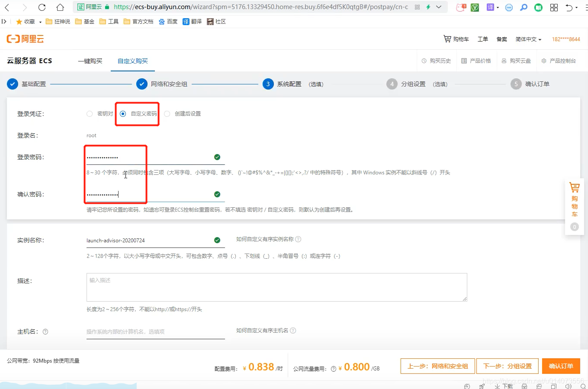Click help icon next to 如何自定义有序主机名
The width and height of the screenshot is (588, 389).
click(x=293, y=331)
